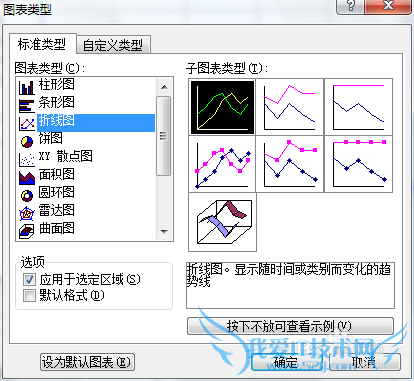Choose the 3-D line sub-chart
The image size is (414, 381).
[x=222, y=222]
